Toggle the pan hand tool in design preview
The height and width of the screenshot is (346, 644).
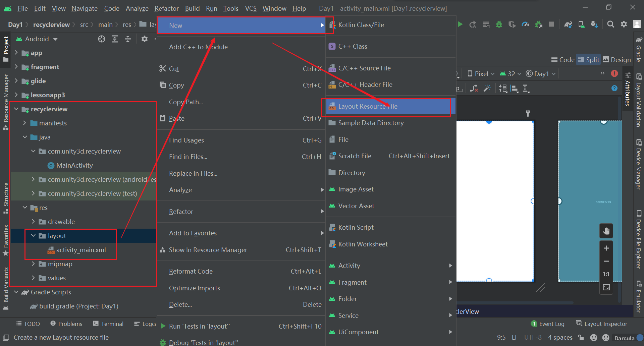tap(606, 231)
